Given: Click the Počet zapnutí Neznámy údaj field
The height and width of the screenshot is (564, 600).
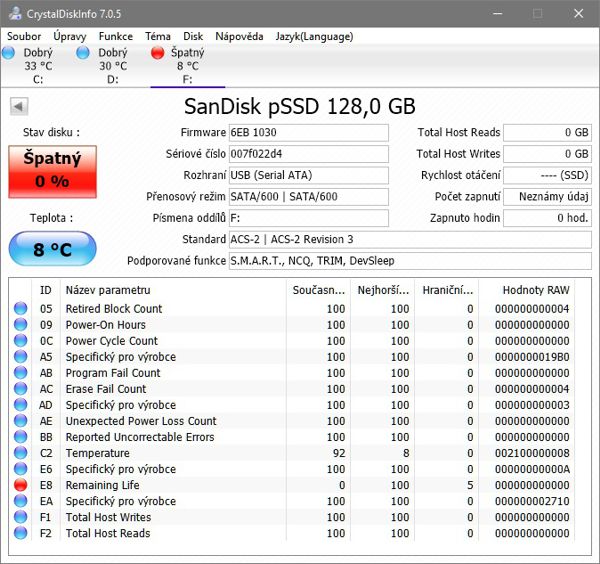Looking at the screenshot, I should (x=547, y=197).
